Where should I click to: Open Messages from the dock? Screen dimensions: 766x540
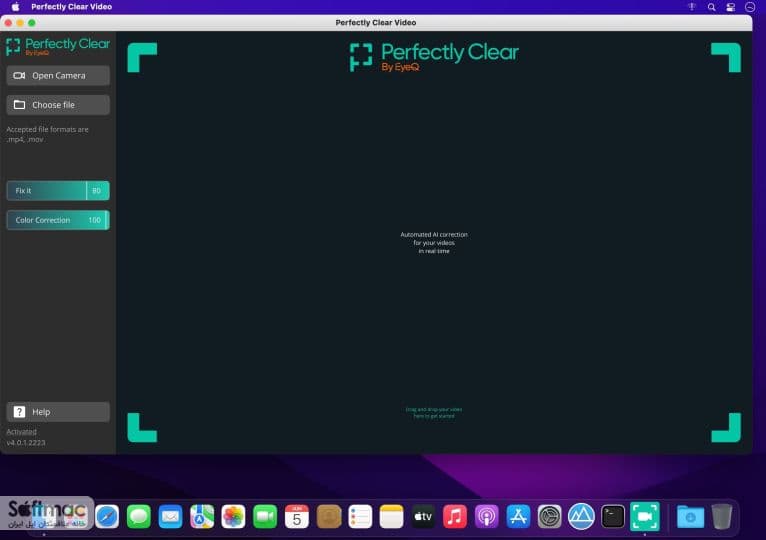[x=139, y=517]
